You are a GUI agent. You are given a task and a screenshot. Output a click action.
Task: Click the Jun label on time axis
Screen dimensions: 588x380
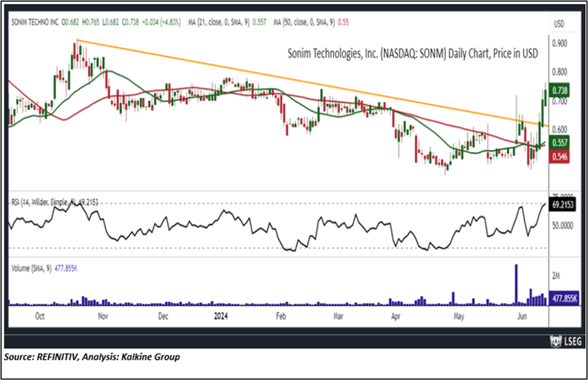[521, 316]
